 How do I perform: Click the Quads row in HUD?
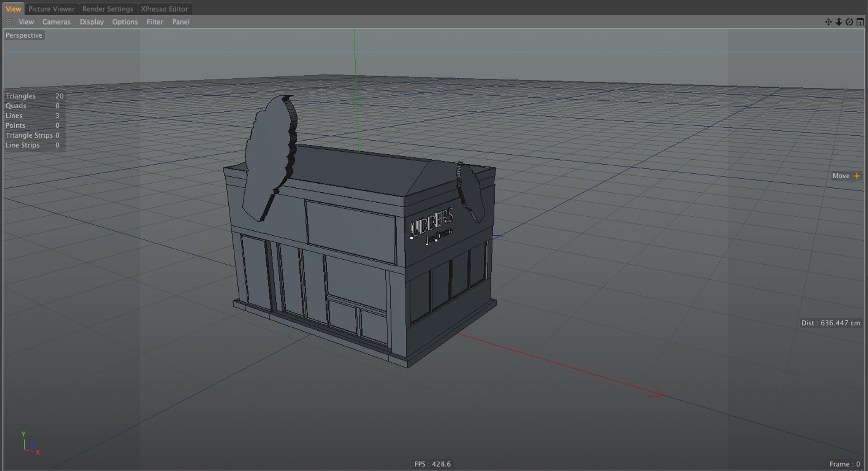32,106
